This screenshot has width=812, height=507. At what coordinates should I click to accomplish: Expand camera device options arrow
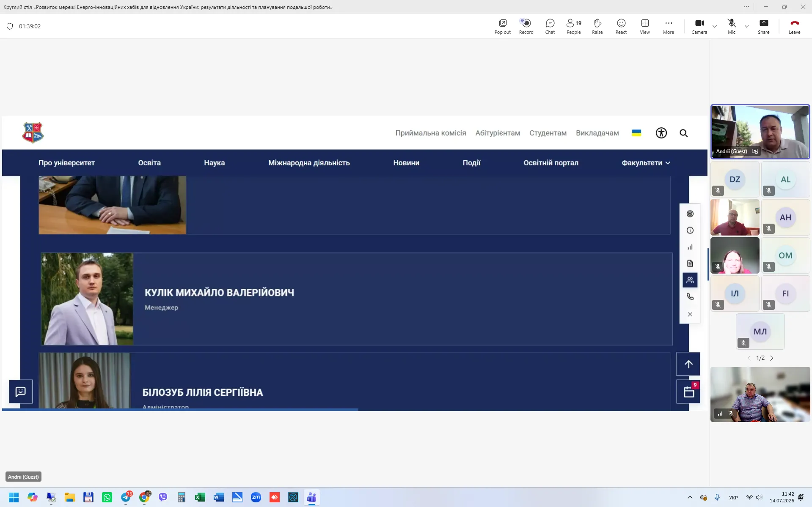click(715, 26)
